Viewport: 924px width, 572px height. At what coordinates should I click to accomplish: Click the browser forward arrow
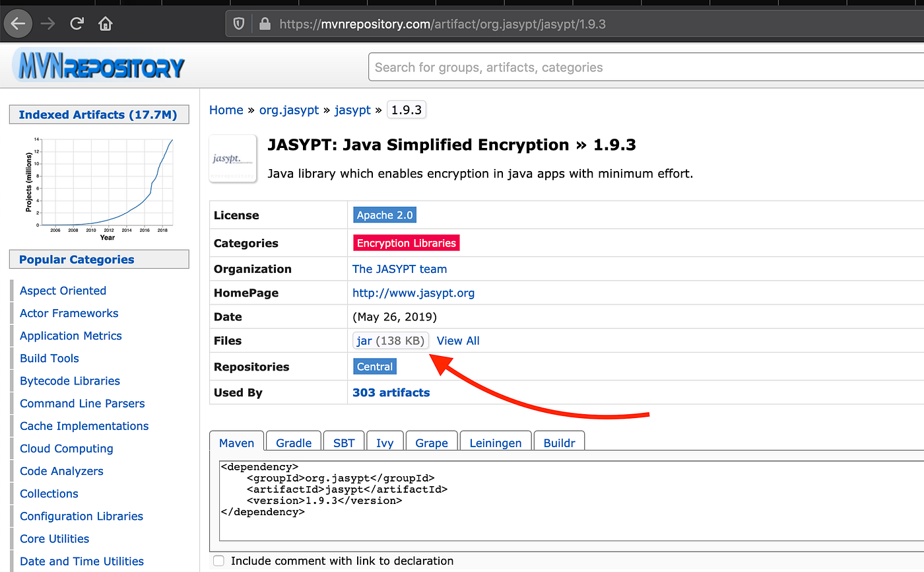point(46,23)
